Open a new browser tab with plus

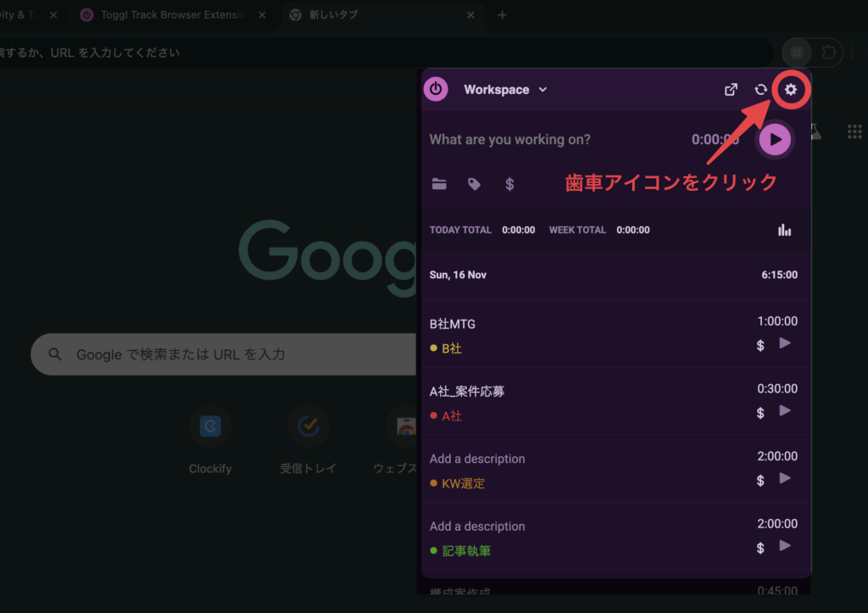pos(502,15)
